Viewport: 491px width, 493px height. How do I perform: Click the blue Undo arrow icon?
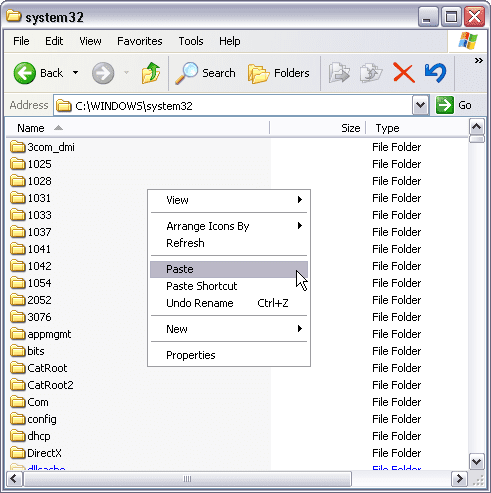tap(435, 73)
